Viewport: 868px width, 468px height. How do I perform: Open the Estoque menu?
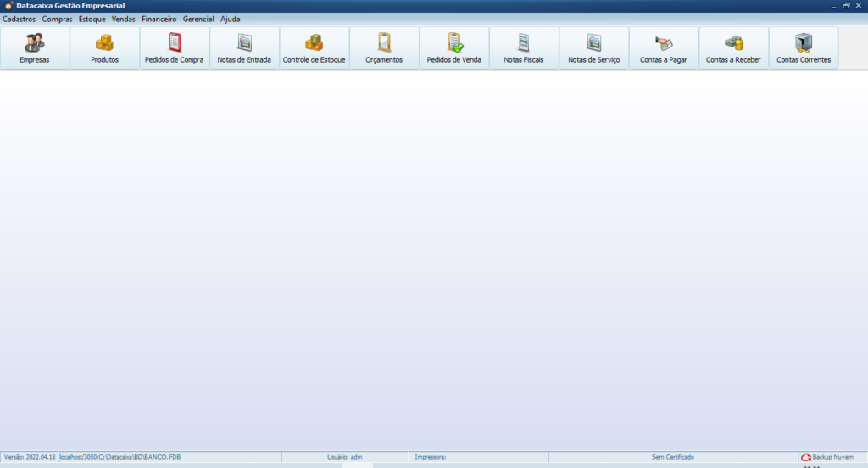[x=92, y=19]
